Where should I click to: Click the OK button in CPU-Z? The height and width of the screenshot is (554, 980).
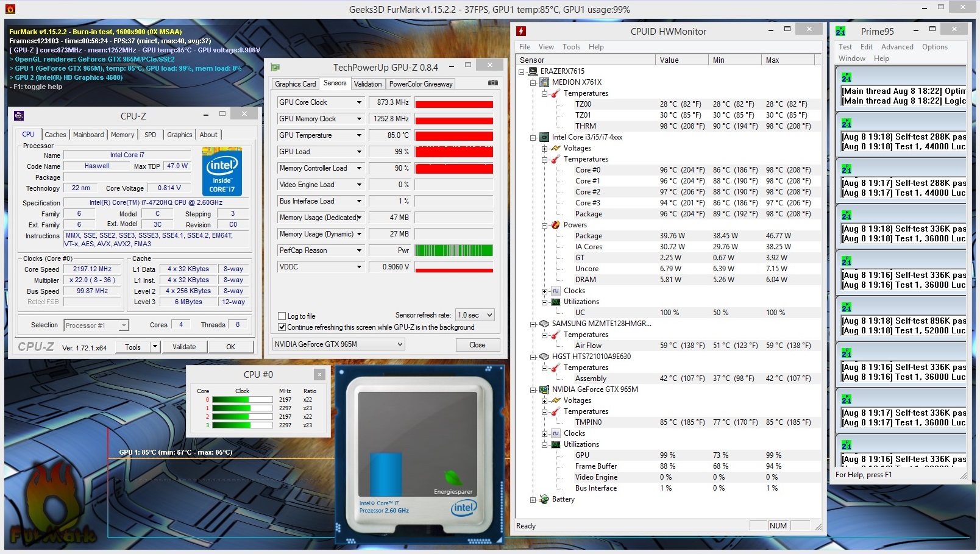coord(231,347)
